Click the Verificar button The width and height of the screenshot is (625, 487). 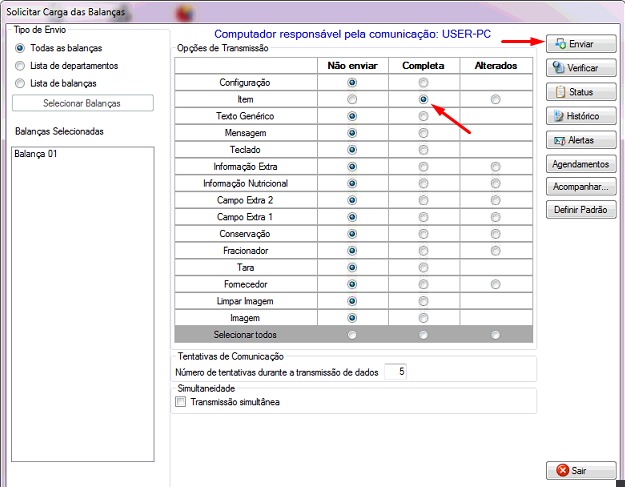[581, 68]
